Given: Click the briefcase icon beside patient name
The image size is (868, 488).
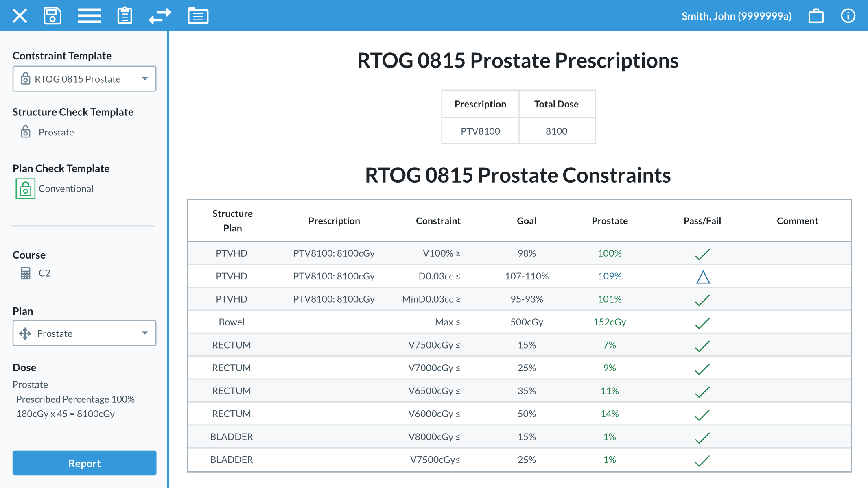Looking at the screenshot, I should (816, 16).
